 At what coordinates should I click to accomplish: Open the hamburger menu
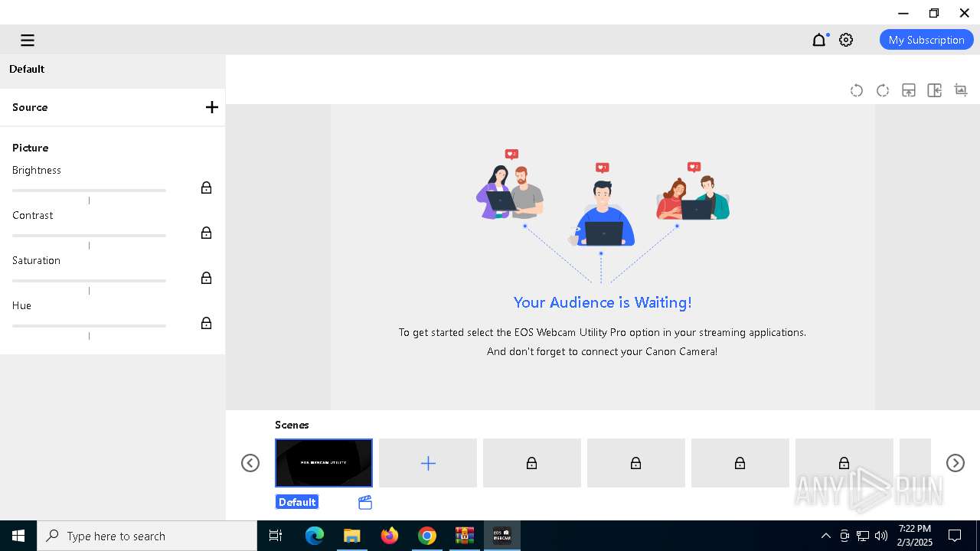28,40
